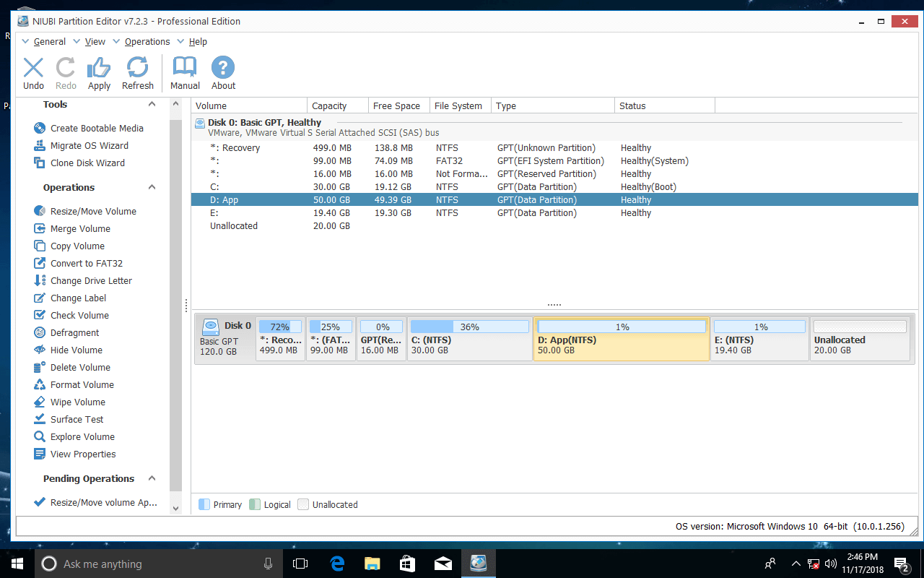Click the Change Drive Letter icon
The height and width of the screenshot is (578, 924).
(x=40, y=280)
